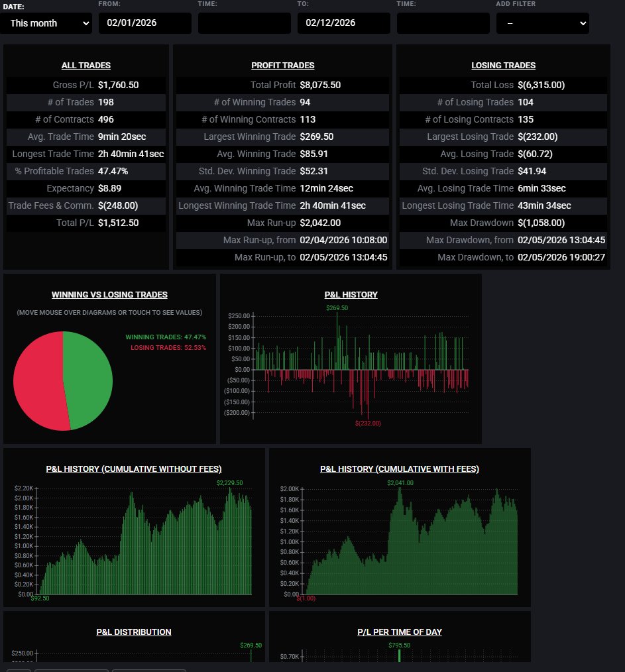Viewport: 625px width, 672px height.
Task: Click the Avg. Trade Time value 9min 20sec
Action: coord(122,137)
